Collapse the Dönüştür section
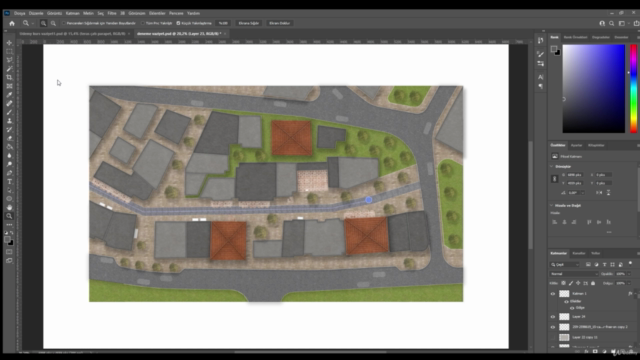640x360 pixels. (552, 167)
